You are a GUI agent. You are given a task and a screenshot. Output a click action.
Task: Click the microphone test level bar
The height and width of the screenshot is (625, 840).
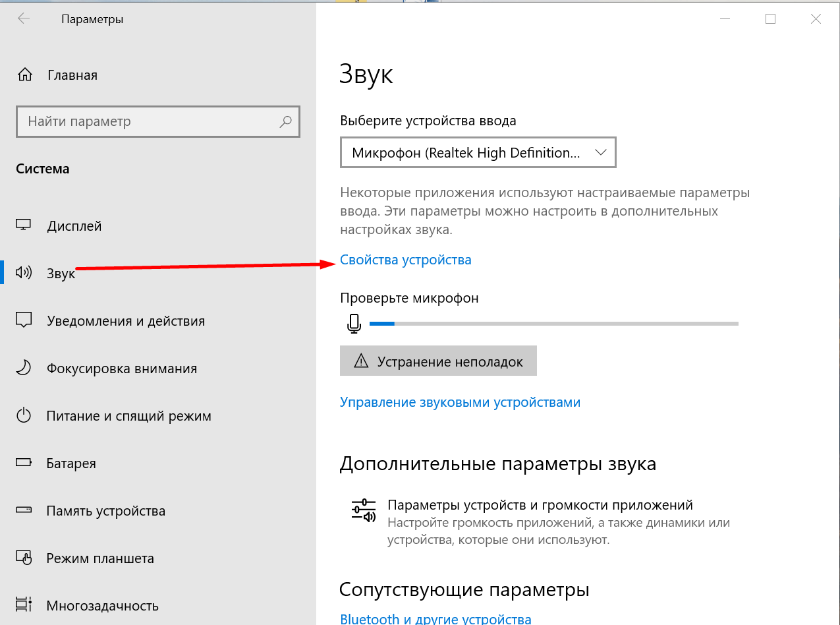tap(553, 324)
